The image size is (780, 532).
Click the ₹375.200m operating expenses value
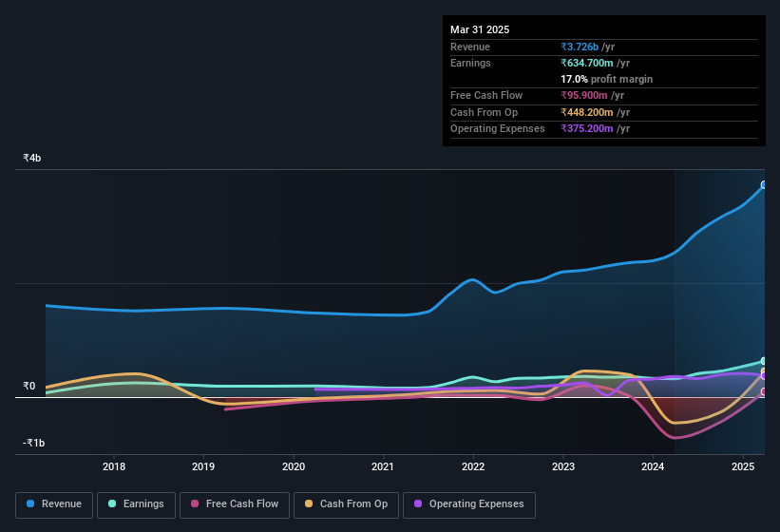pos(587,129)
